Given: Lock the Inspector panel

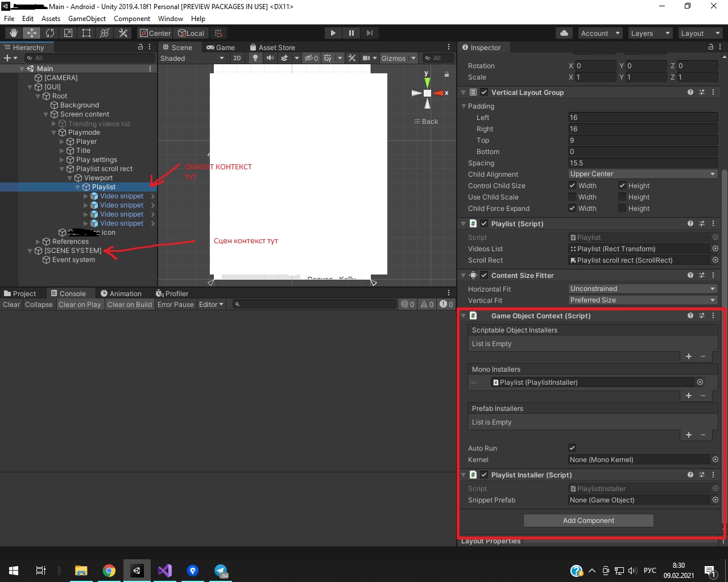Looking at the screenshot, I should point(711,47).
